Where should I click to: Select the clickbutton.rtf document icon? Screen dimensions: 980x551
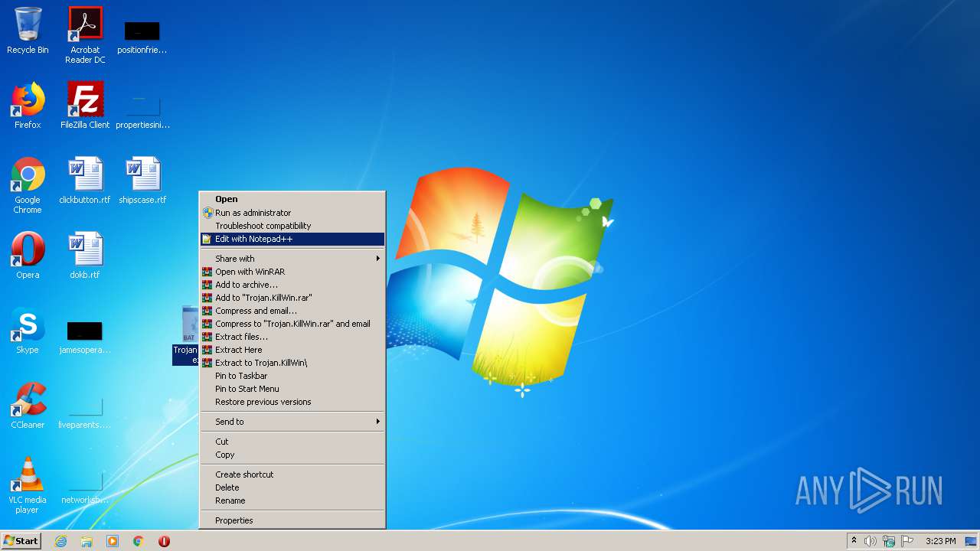85,181
